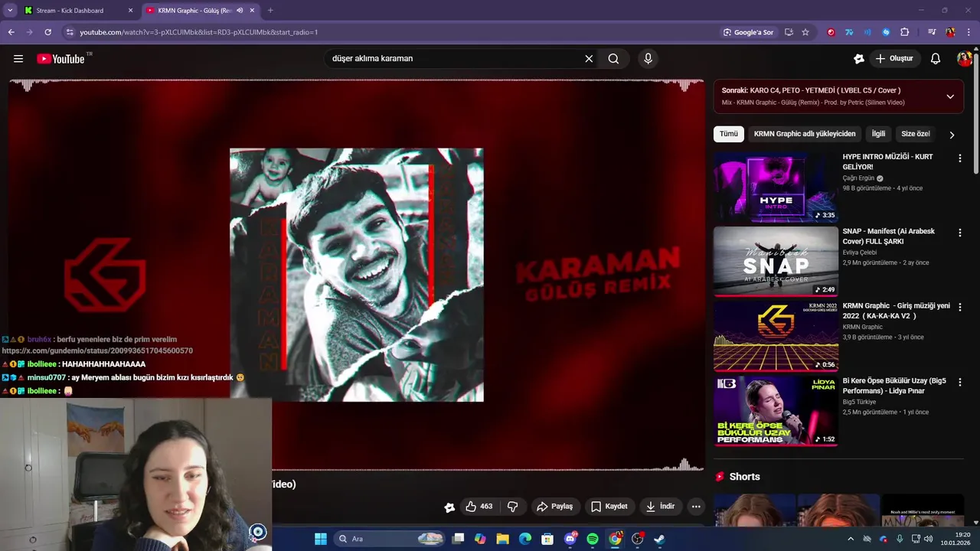The width and height of the screenshot is (980, 551).
Task: Open Chrome media controls icon
Action: point(932,32)
